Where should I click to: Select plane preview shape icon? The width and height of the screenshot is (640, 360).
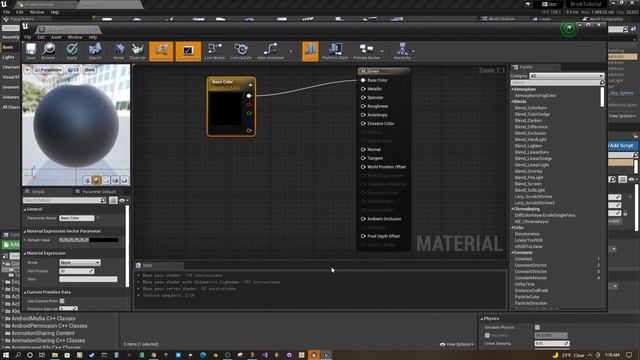[x=106, y=180]
